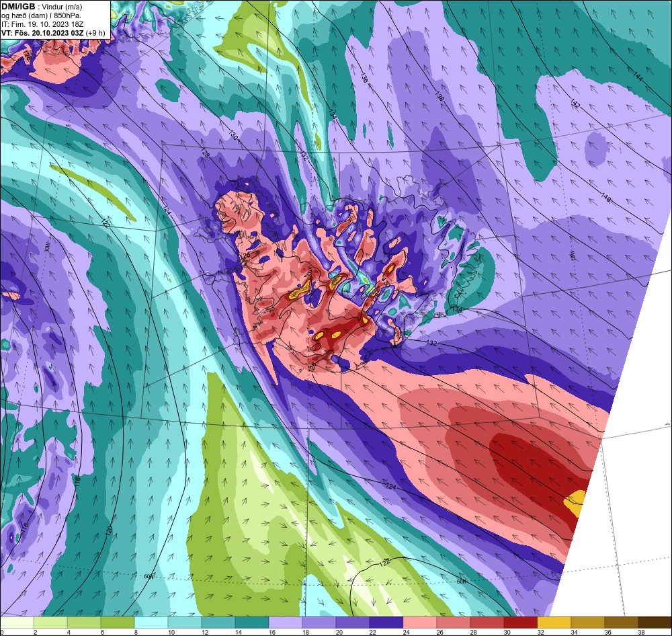Click the 6–8 m/s green legend swatch
The image size is (672, 636).
point(118,623)
